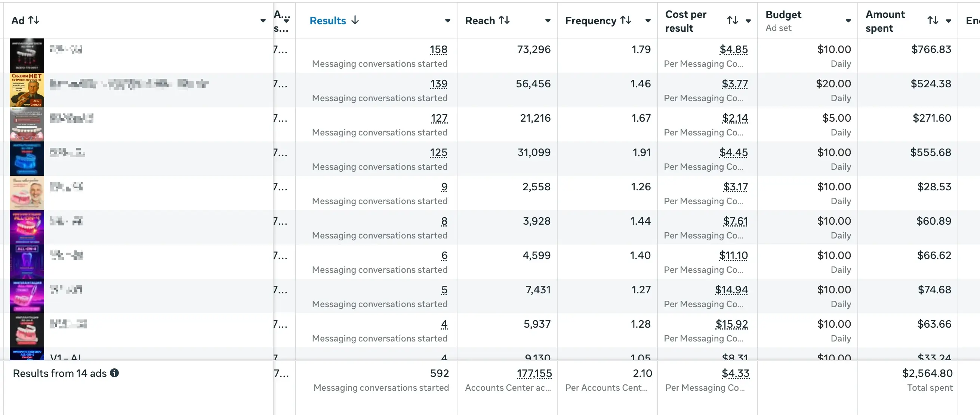Click the 177,155 total reach value

pos(534,373)
